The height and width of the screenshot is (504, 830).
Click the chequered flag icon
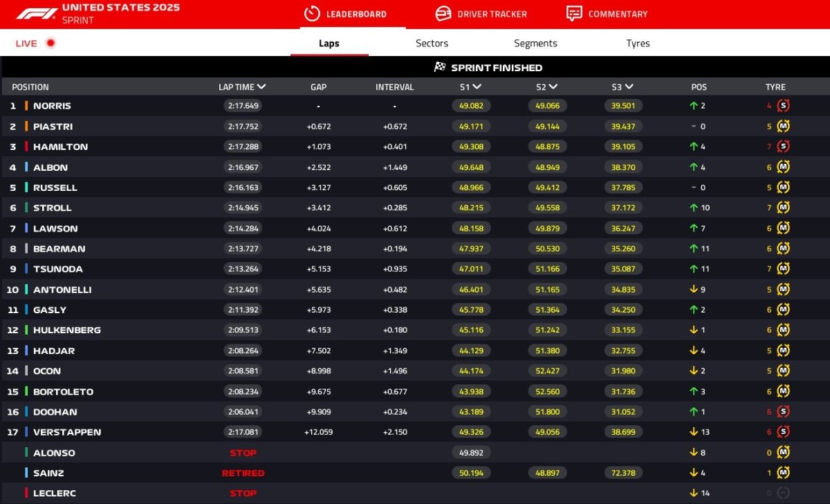click(440, 67)
